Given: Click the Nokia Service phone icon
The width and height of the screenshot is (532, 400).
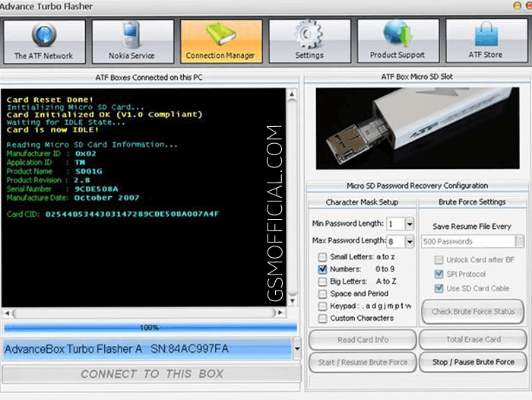Looking at the screenshot, I should pyautogui.click(x=131, y=35).
